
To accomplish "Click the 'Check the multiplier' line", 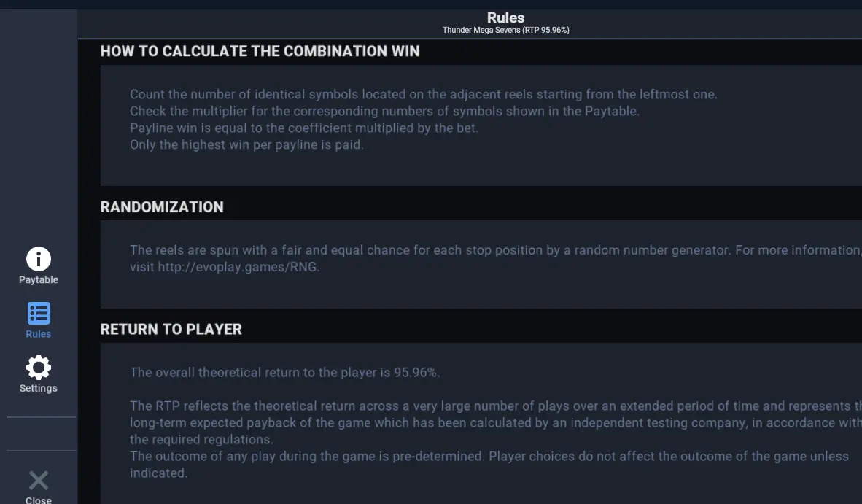I will point(385,112).
